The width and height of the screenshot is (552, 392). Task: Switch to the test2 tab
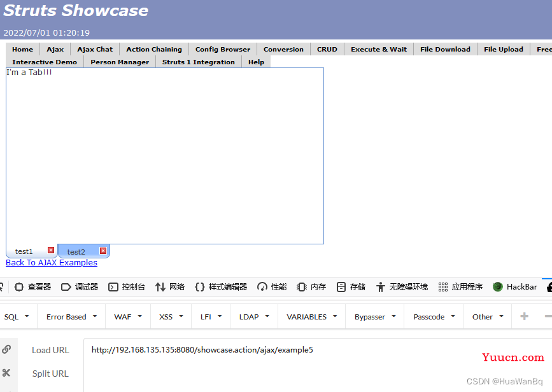click(76, 251)
